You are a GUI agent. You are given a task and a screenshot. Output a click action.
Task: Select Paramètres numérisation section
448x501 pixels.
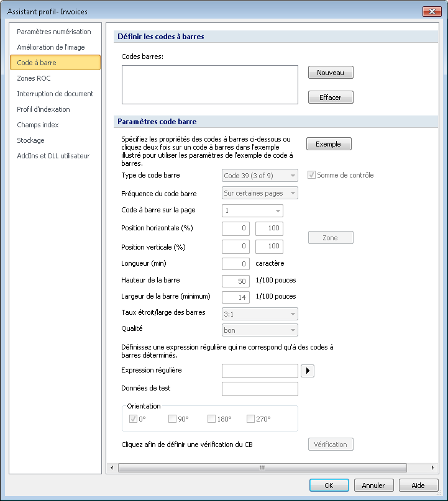(x=55, y=32)
